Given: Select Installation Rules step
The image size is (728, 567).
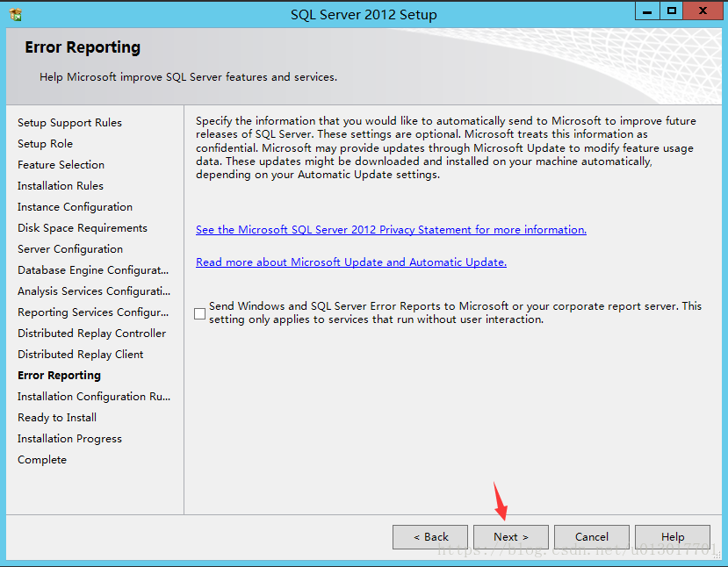Looking at the screenshot, I should [x=61, y=185].
